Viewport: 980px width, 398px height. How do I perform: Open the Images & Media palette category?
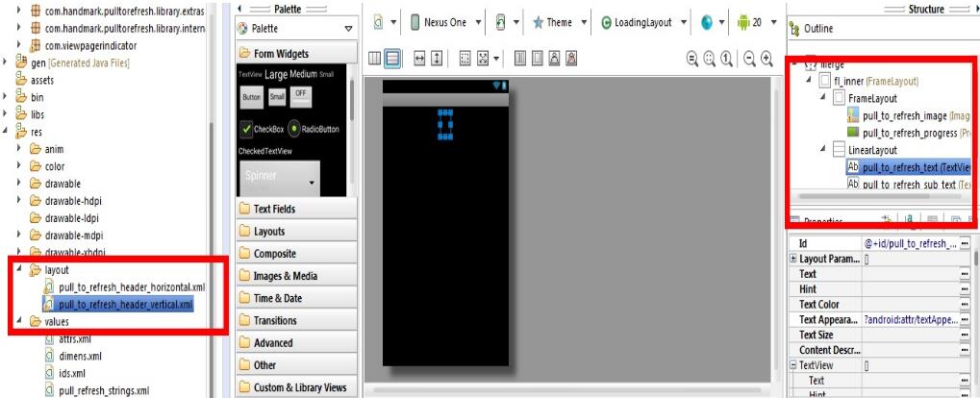point(297,276)
